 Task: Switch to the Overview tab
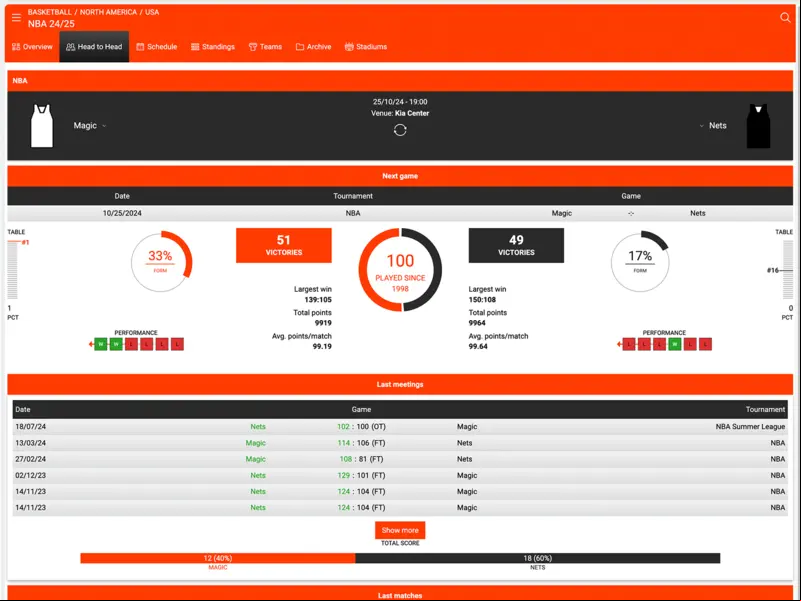(32, 47)
